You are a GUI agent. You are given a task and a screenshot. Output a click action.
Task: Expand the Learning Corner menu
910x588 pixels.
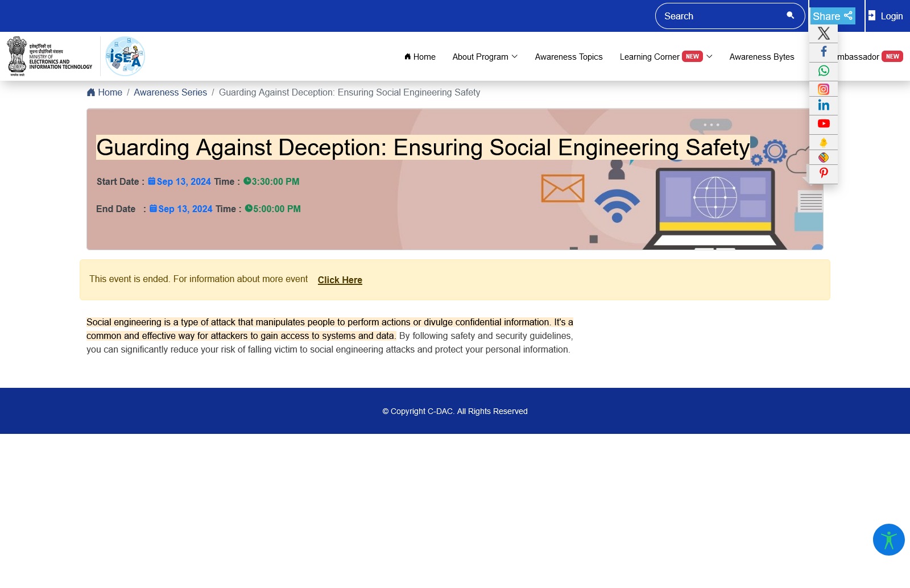click(x=665, y=57)
